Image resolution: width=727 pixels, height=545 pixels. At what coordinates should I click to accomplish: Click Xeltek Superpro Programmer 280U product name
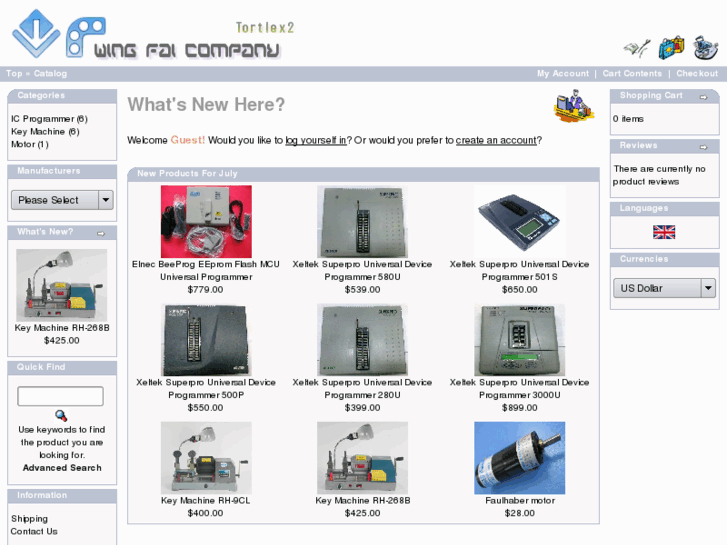(x=362, y=389)
